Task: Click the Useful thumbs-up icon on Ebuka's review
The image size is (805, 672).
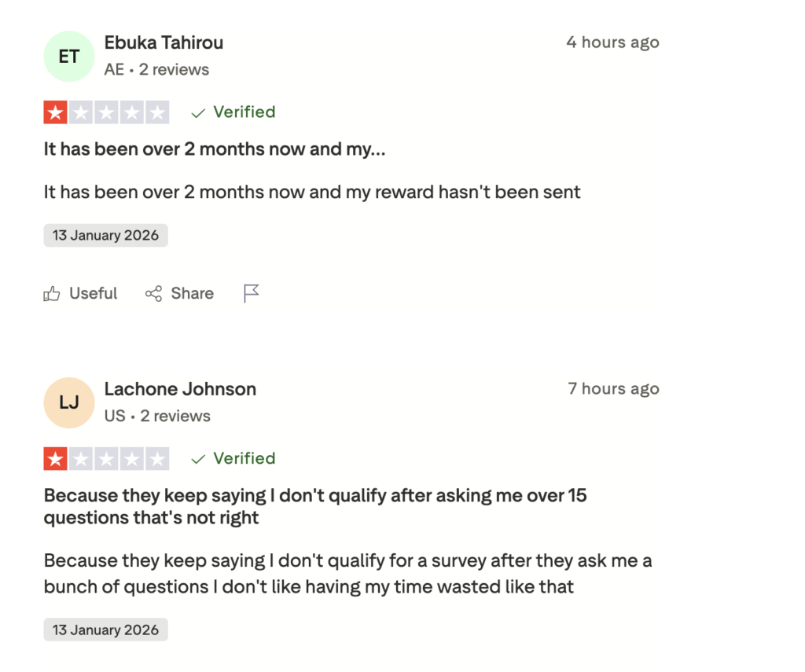Action: pos(52,293)
